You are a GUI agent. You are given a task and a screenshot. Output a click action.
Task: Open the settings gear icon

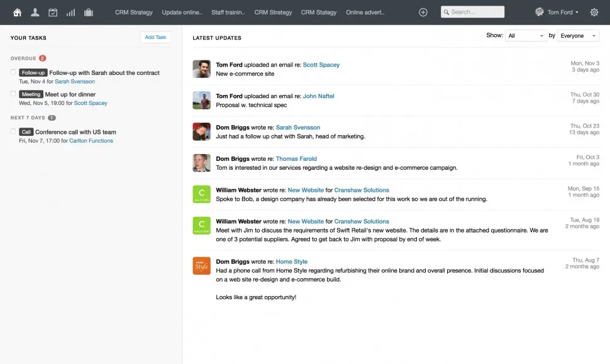[594, 12]
